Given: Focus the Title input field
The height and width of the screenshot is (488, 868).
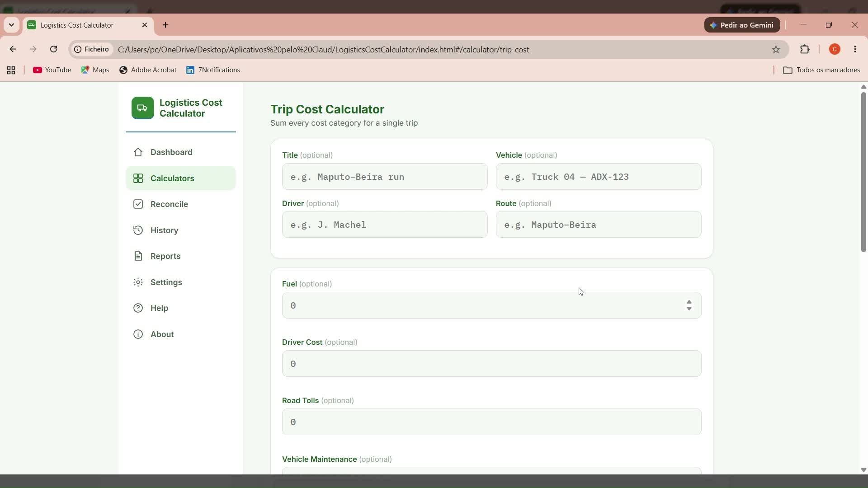Looking at the screenshot, I should [x=385, y=177].
